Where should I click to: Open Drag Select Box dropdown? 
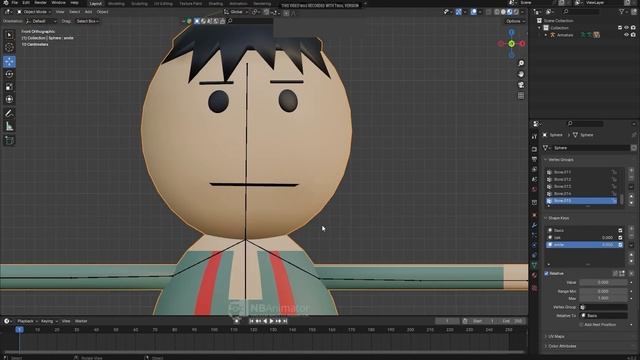pos(88,21)
